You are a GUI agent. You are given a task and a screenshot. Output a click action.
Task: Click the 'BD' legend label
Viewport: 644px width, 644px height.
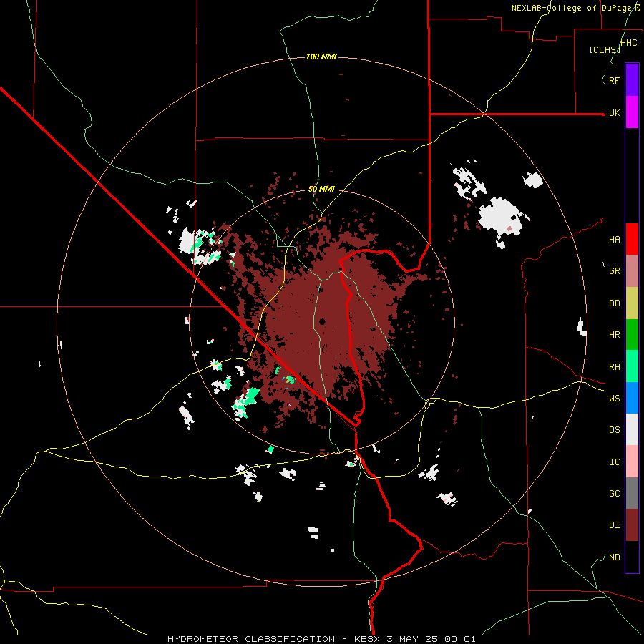[615, 303]
